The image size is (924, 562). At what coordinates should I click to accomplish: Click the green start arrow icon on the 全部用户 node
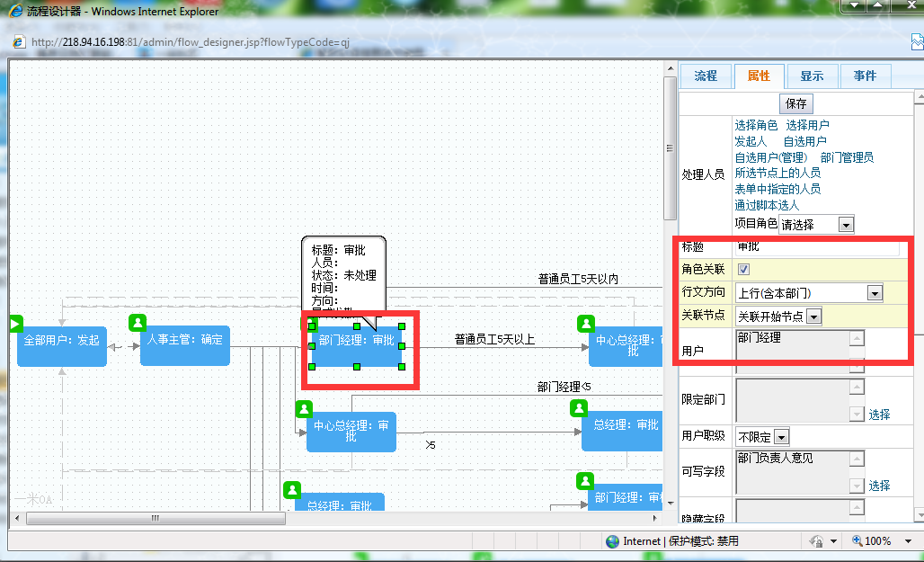coord(16,323)
